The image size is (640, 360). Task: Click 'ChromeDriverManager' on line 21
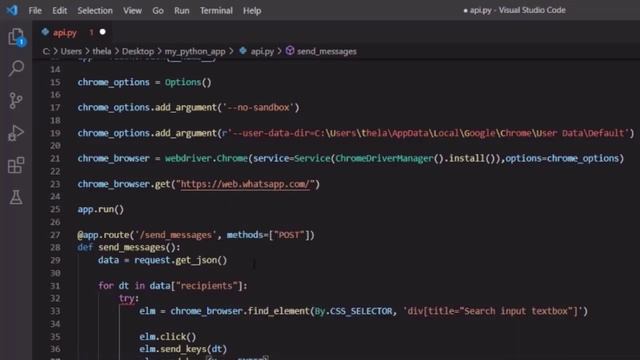tap(384, 158)
